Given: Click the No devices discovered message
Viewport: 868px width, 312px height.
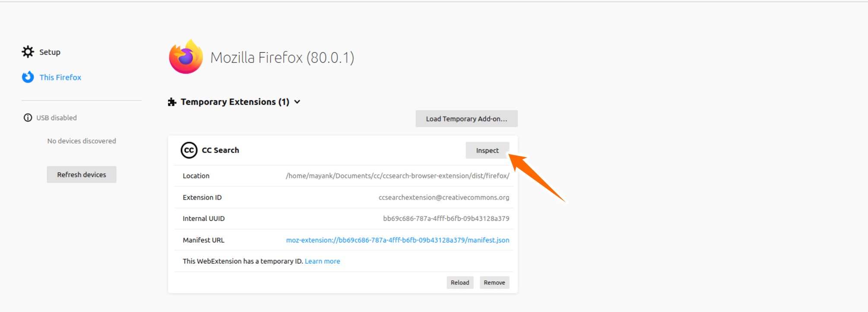Looking at the screenshot, I should coord(82,141).
